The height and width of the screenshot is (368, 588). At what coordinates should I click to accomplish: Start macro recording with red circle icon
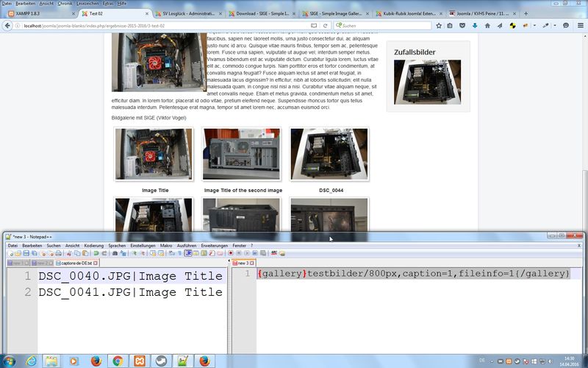coord(231,253)
